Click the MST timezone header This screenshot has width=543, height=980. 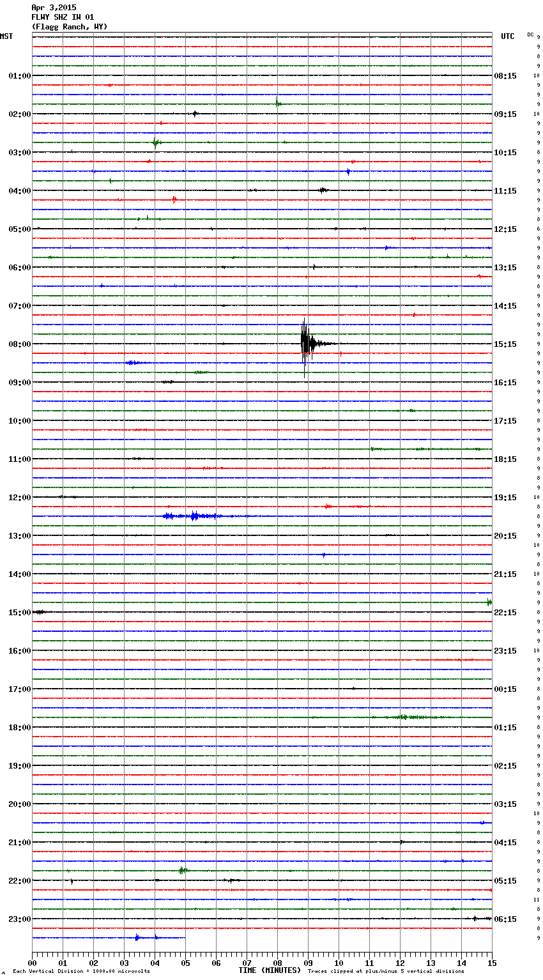(6, 36)
